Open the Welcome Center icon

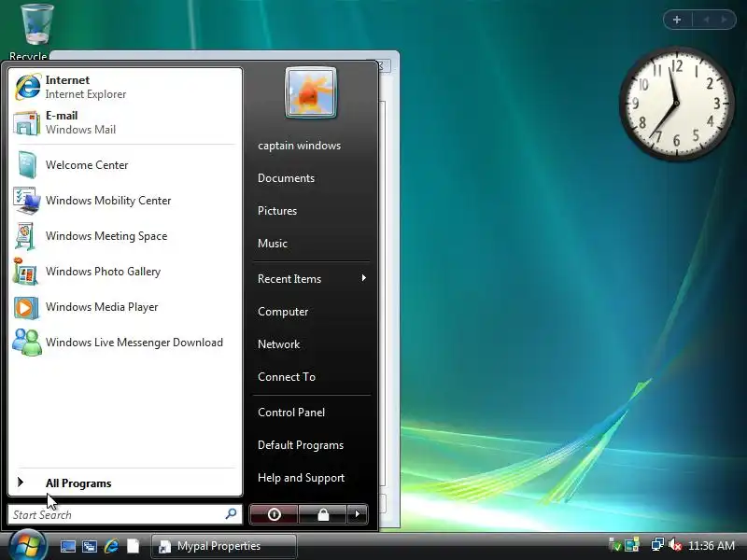click(x=26, y=165)
